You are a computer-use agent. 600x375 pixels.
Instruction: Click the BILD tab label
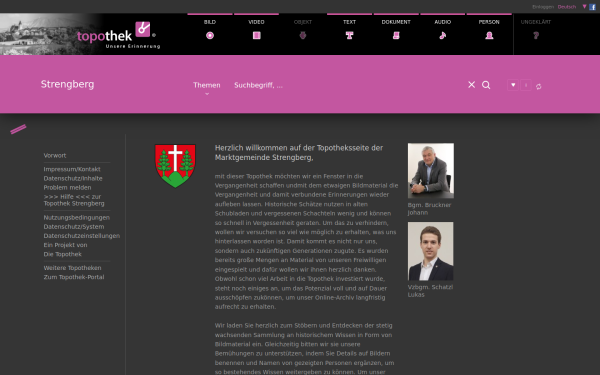pyautogui.click(x=210, y=22)
